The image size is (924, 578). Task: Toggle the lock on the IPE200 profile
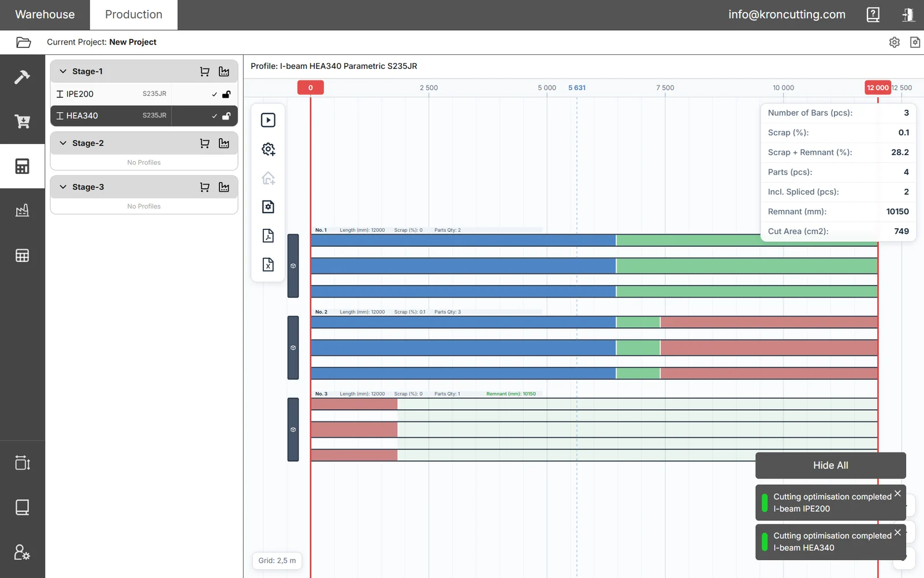[226, 94]
